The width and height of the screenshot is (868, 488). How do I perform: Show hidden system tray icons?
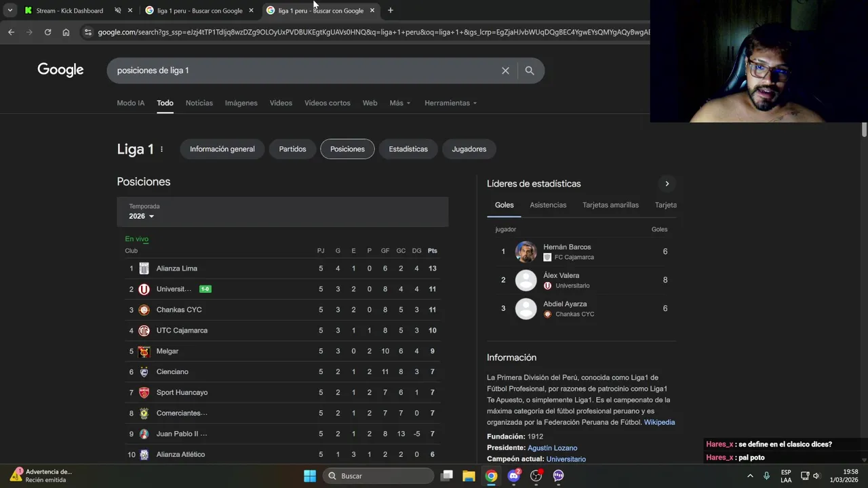(x=750, y=476)
